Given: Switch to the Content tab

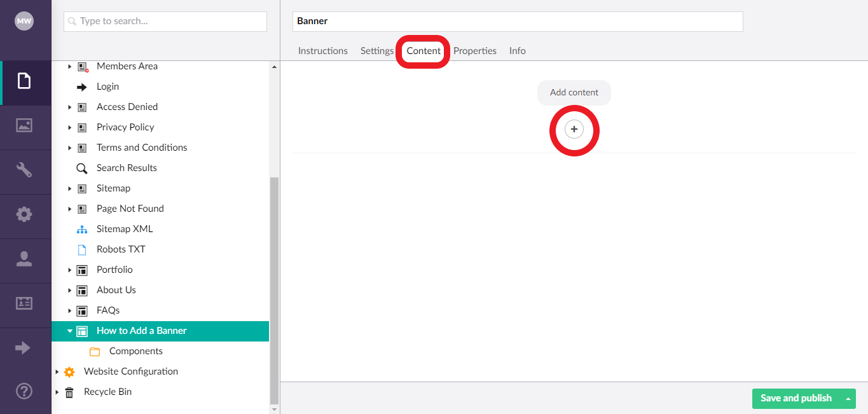Looking at the screenshot, I should [x=424, y=51].
